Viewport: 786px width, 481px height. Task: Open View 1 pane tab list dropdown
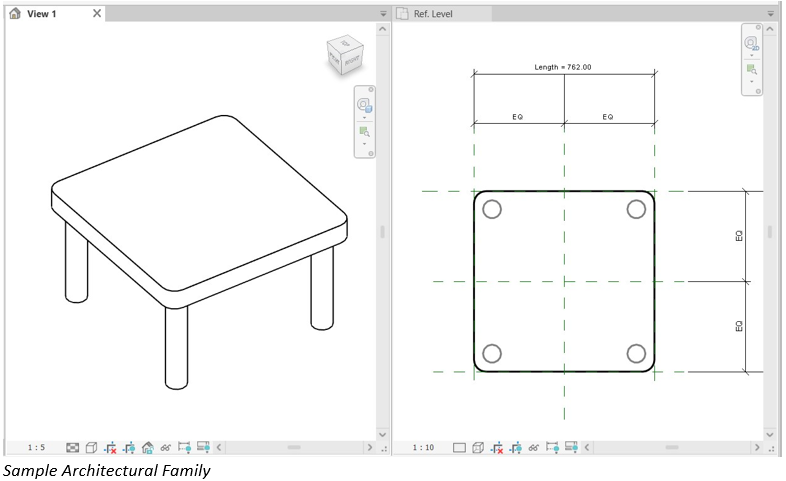383,14
